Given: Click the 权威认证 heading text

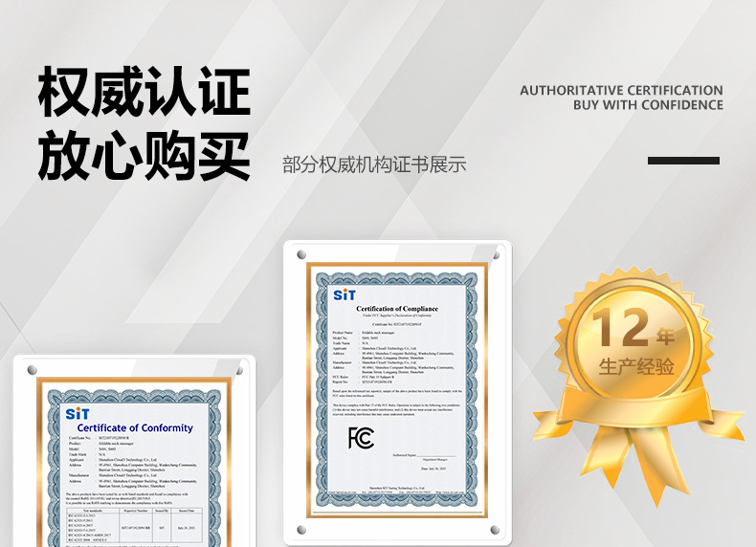Looking at the screenshot, I should coord(144,94).
